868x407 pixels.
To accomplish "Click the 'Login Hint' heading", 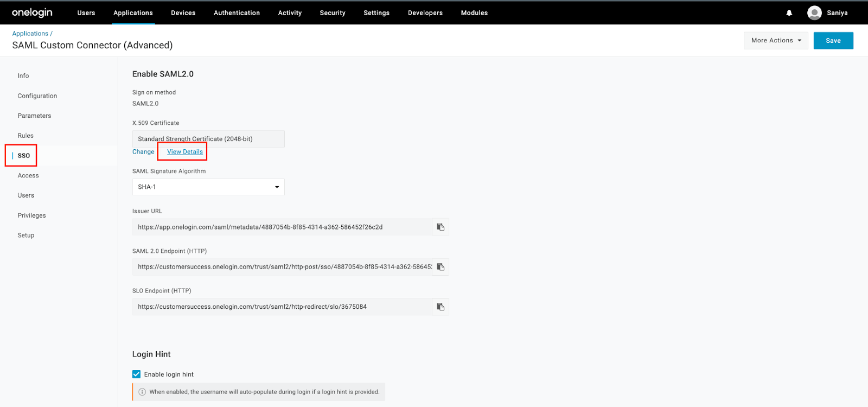I will click(x=151, y=354).
